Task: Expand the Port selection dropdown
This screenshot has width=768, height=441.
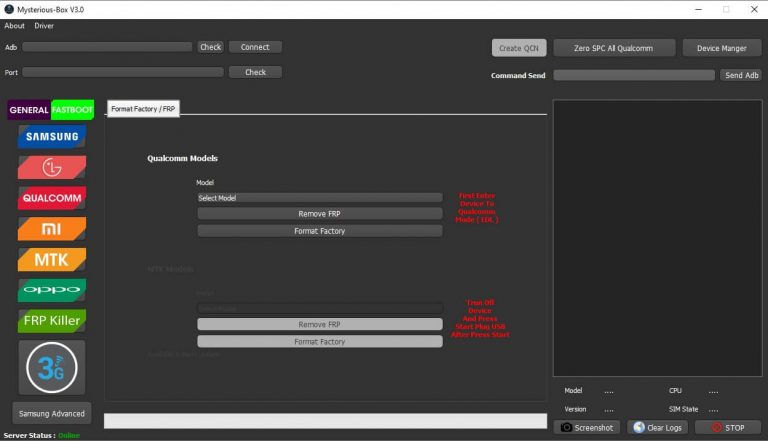Action: pyautogui.click(x=123, y=72)
